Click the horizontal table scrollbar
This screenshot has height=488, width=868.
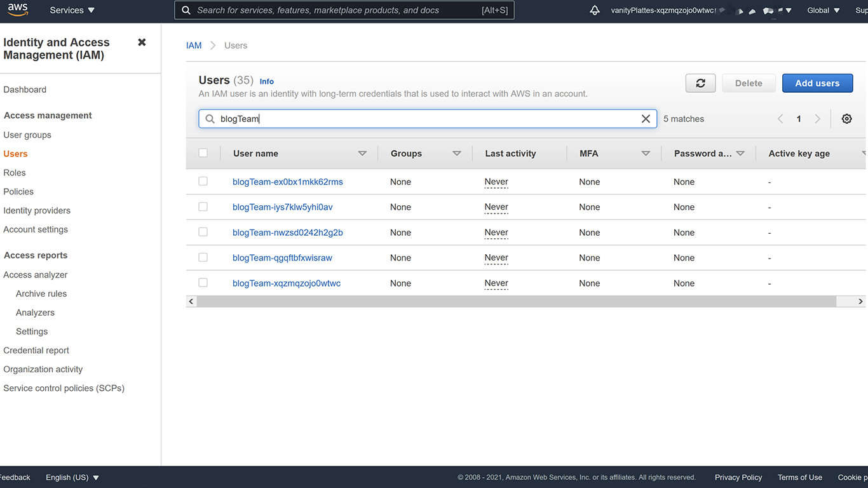(517, 301)
